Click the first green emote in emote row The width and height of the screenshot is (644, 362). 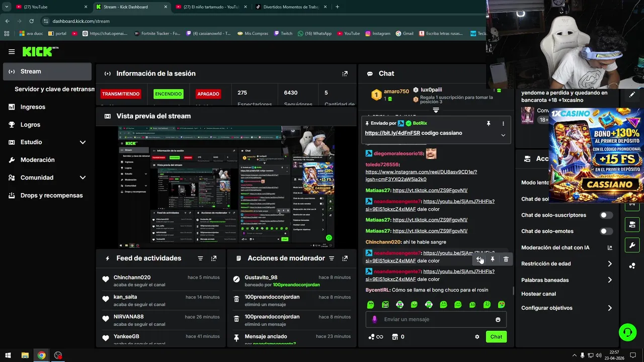coord(371,305)
